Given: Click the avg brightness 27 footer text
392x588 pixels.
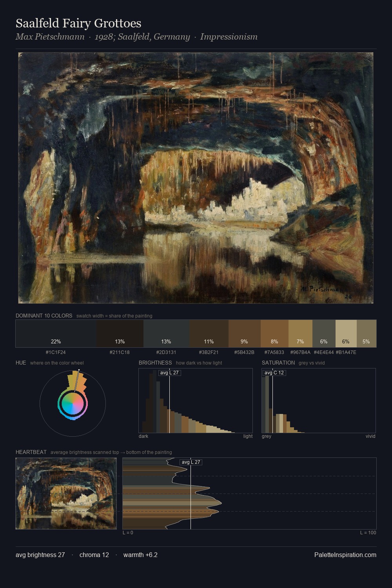Looking at the screenshot, I should coord(40,555).
